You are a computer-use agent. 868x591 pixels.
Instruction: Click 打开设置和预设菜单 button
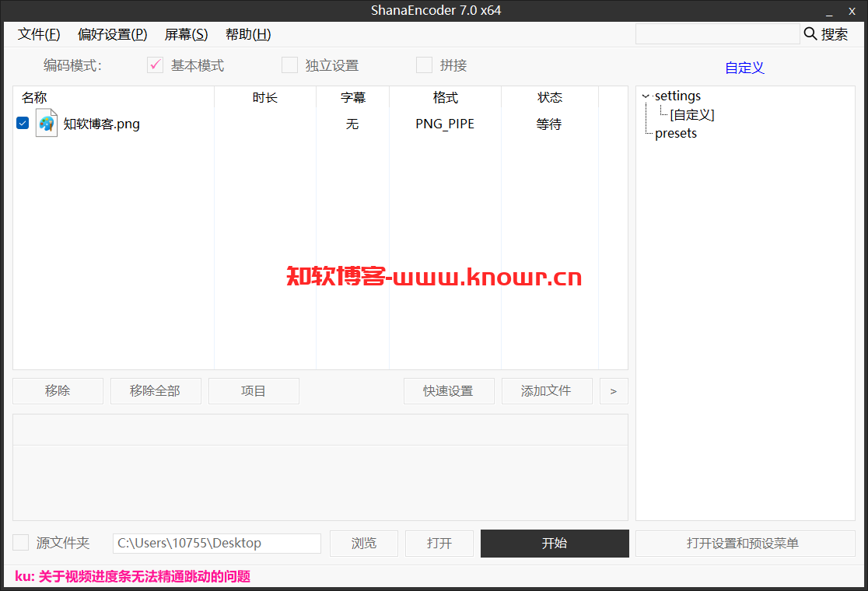[745, 544]
